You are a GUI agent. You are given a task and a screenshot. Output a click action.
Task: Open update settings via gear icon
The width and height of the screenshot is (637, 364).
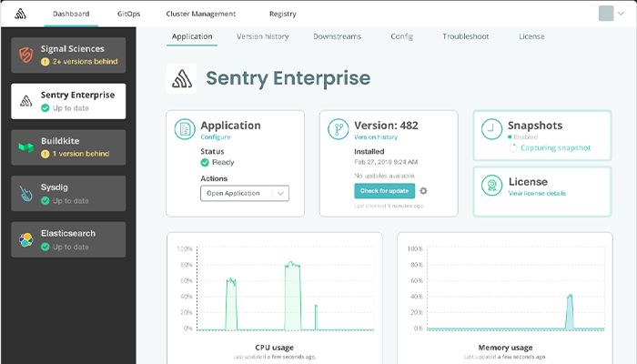[424, 191]
